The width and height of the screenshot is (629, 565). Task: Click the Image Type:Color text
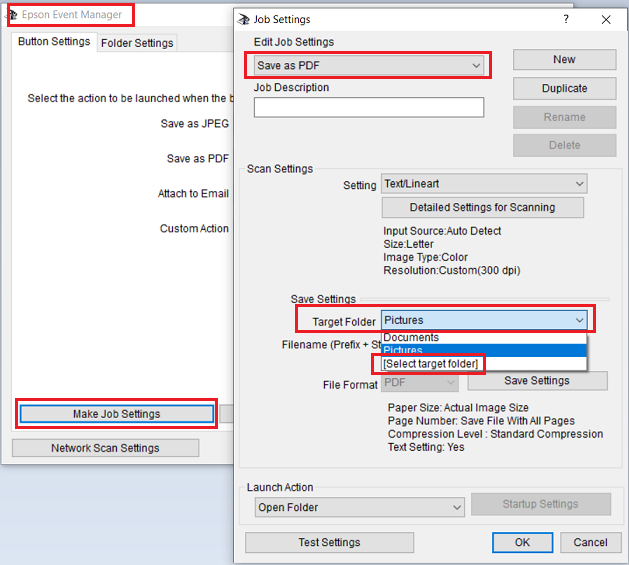coord(426,257)
